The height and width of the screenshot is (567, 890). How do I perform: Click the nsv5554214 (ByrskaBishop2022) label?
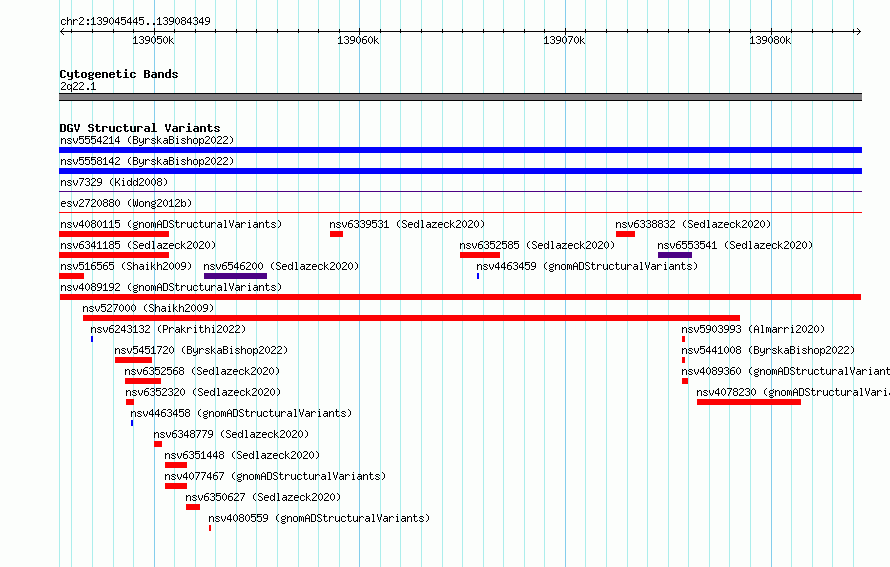coord(147,140)
